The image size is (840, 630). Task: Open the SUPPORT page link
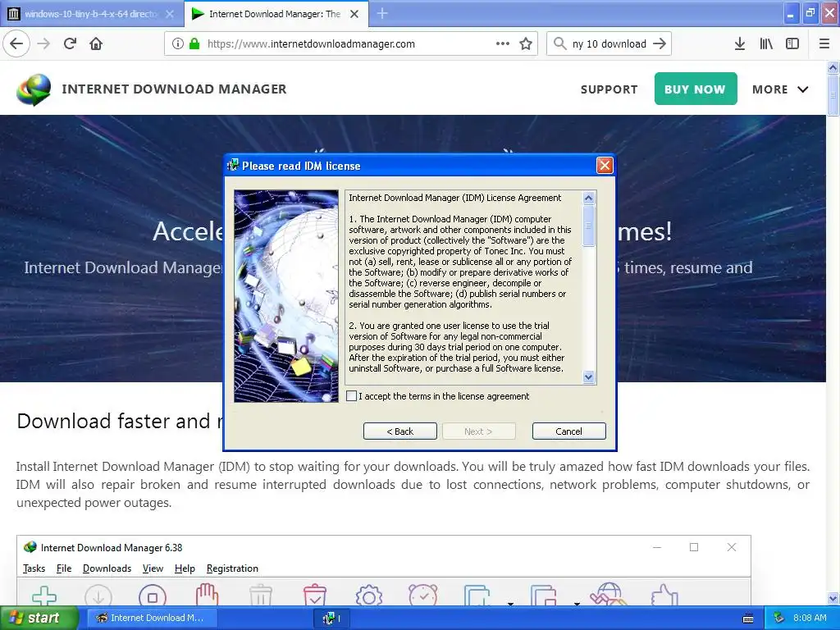[609, 89]
